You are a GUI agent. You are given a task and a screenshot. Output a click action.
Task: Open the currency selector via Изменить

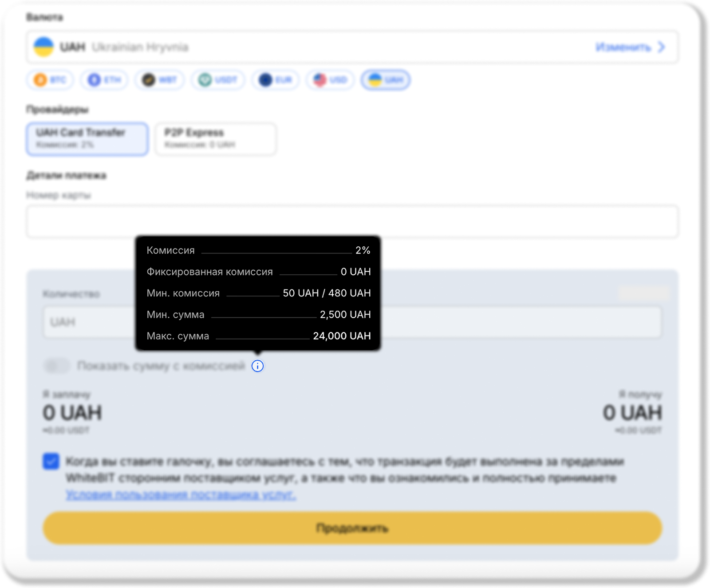tap(623, 47)
